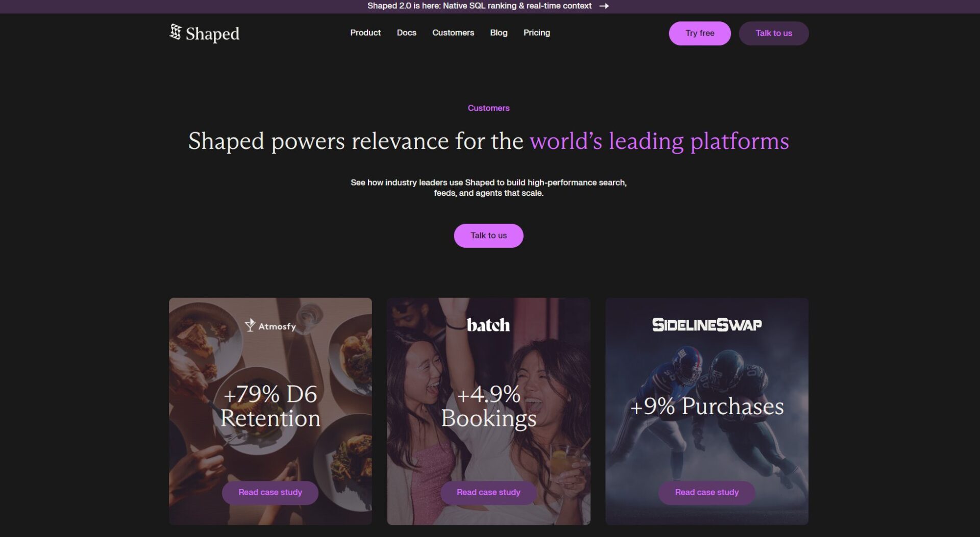Read the Atmosfy case study
980x537 pixels.
270,493
